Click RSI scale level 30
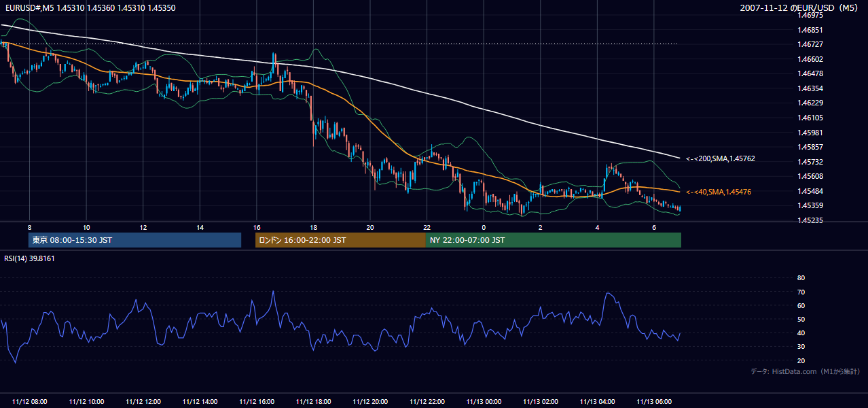The width and height of the screenshot is (868, 408). point(801,347)
